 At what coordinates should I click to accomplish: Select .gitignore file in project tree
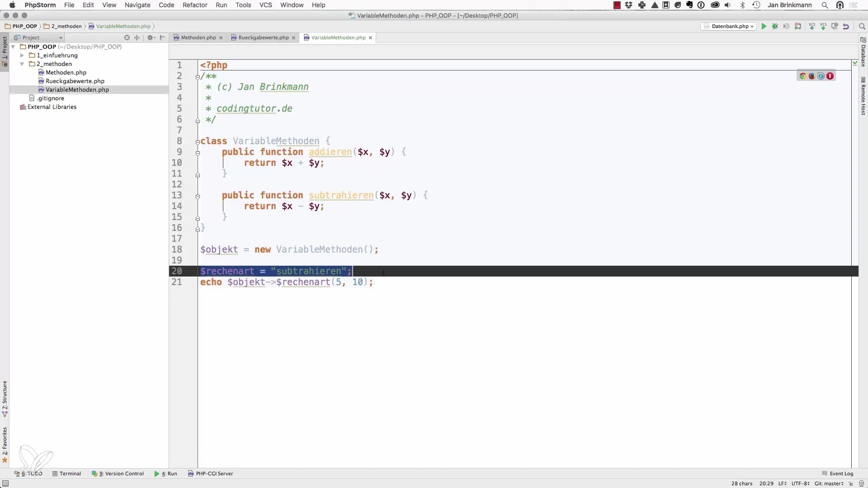pos(47,98)
